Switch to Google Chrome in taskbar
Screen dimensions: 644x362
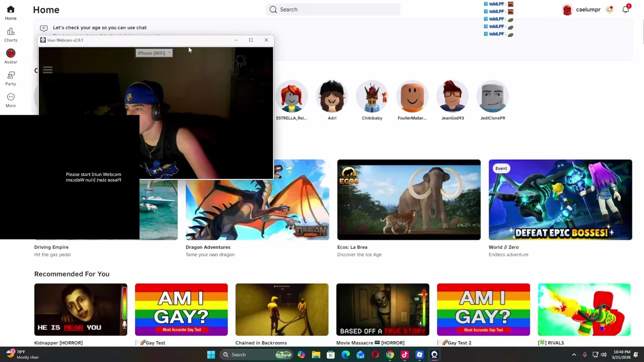(x=390, y=354)
